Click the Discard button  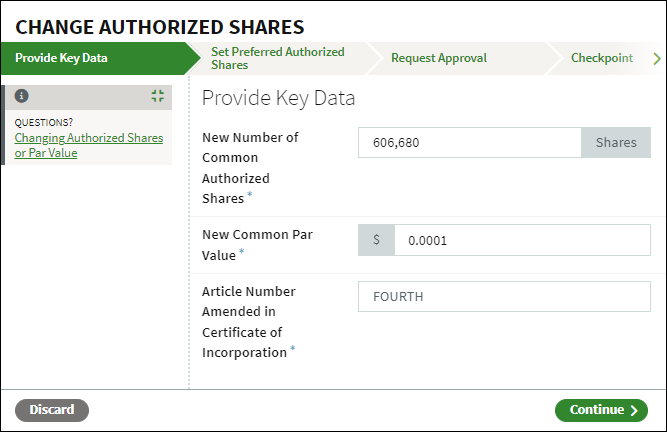click(52, 410)
